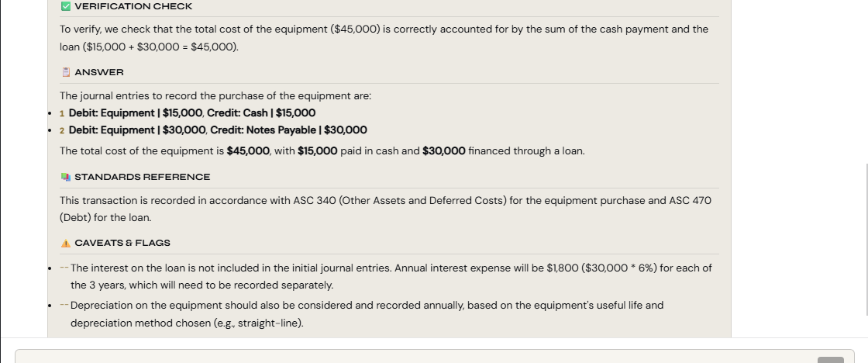Click the warning triangle icon beside Caveats
868x363 pixels.
coord(66,243)
